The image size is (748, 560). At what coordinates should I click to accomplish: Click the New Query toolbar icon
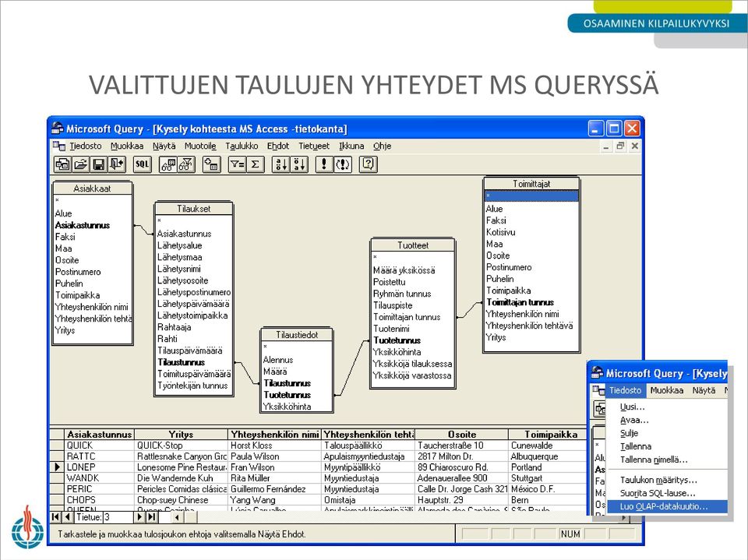point(62,164)
